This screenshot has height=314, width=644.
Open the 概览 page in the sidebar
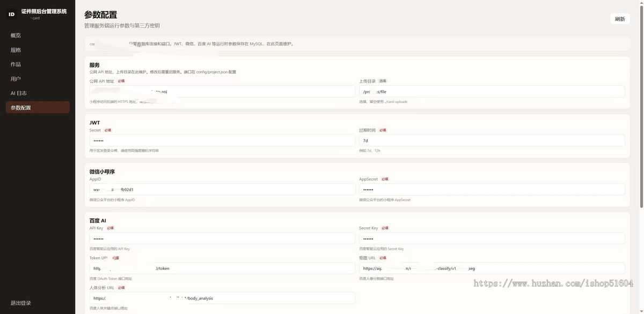tap(38, 35)
